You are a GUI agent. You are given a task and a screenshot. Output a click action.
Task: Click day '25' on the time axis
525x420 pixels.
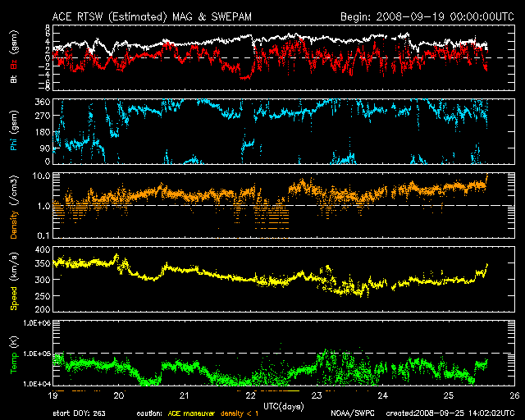pos(449,395)
